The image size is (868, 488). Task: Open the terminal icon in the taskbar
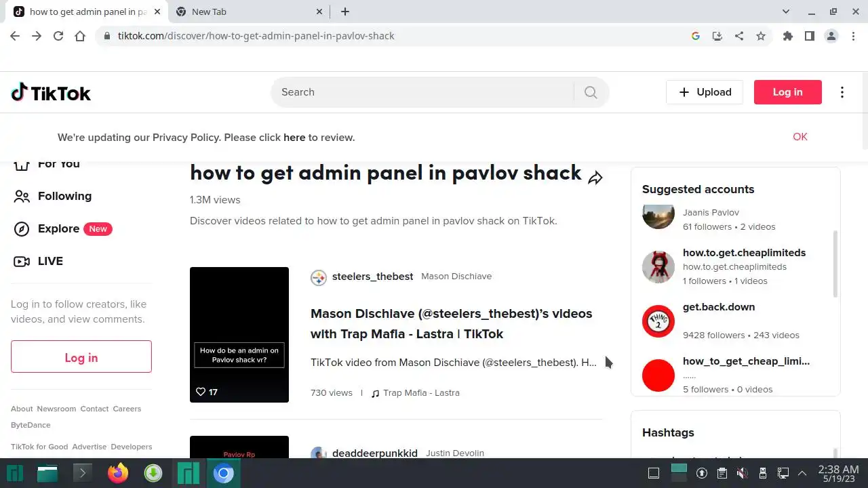83,473
